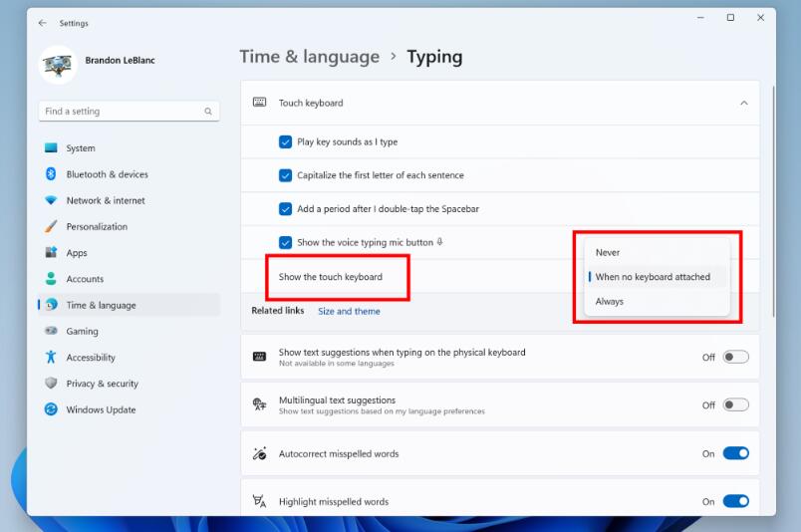The image size is (801, 532).
Task: Click the Autocorrect misspelled words icon
Action: [x=259, y=453]
